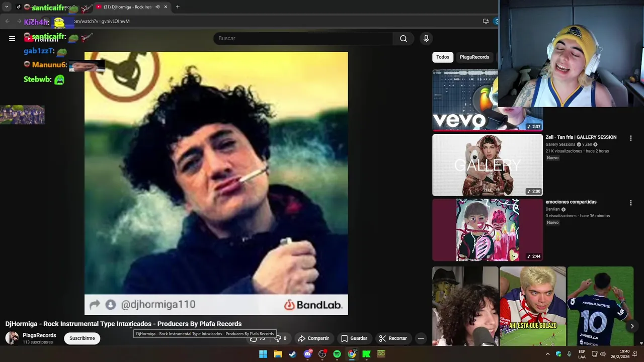Open Discord from the taskbar

pyautogui.click(x=307, y=354)
